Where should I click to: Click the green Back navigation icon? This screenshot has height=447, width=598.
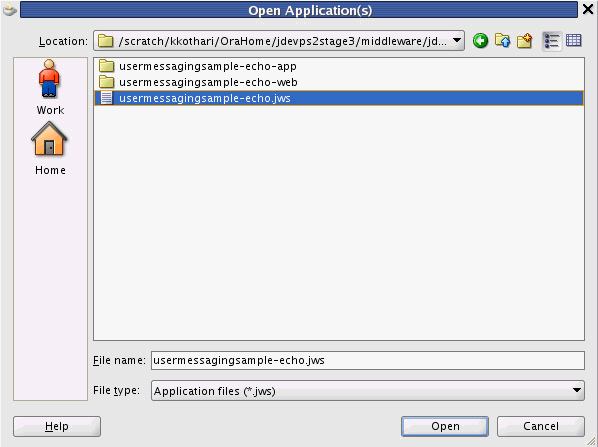tap(481, 40)
